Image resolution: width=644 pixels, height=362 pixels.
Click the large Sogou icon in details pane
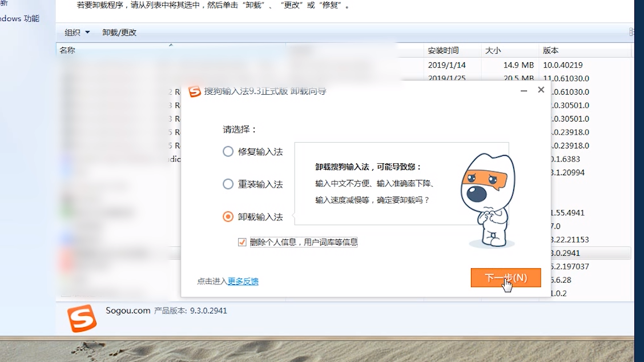(82, 318)
